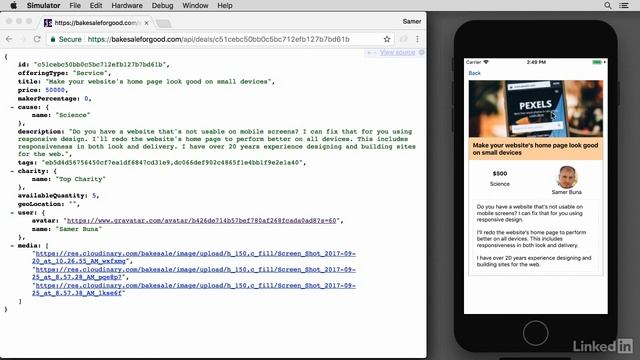This screenshot has height=360, width=640.
Task: Select the bakesaleforgood.com browser tab
Action: coord(96,23)
